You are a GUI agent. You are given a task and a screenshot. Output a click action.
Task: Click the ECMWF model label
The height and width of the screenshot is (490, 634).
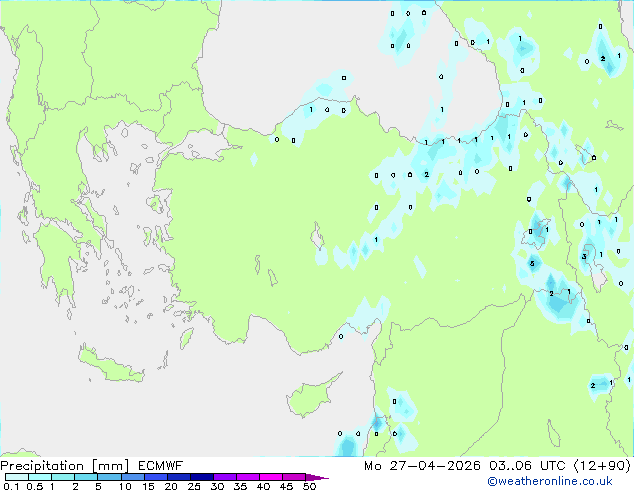pos(161,466)
